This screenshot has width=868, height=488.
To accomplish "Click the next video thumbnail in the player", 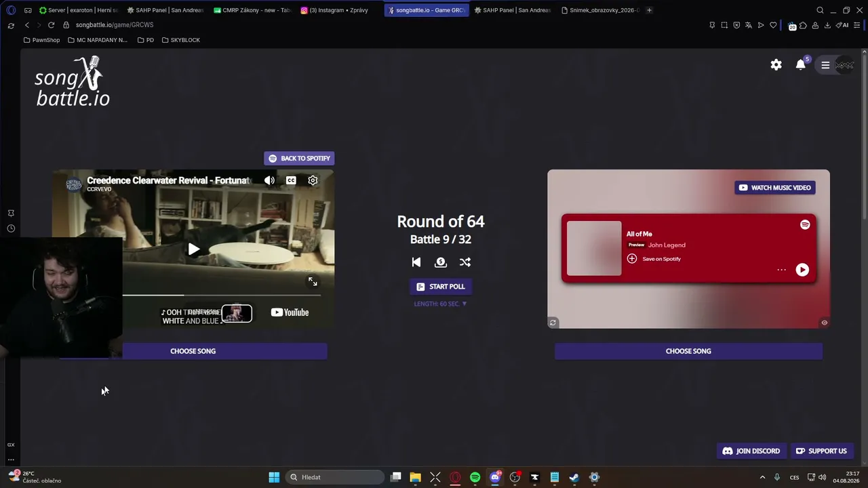I will (x=237, y=313).
